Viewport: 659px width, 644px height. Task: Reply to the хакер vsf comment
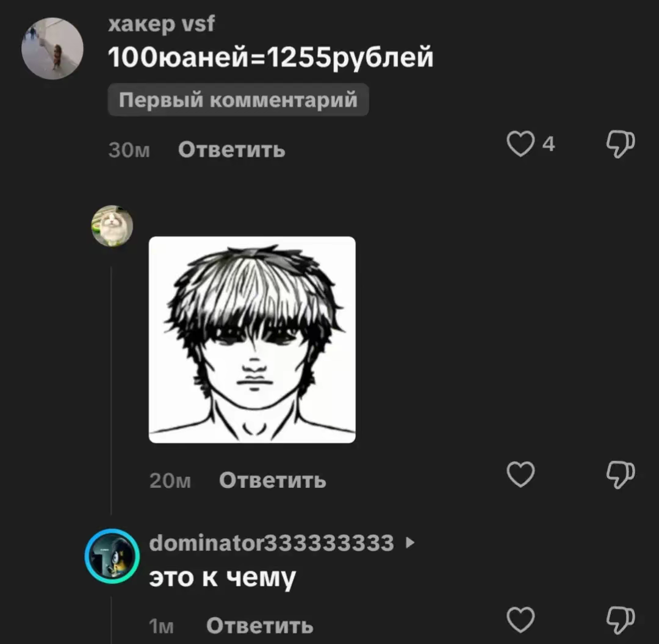point(232,149)
